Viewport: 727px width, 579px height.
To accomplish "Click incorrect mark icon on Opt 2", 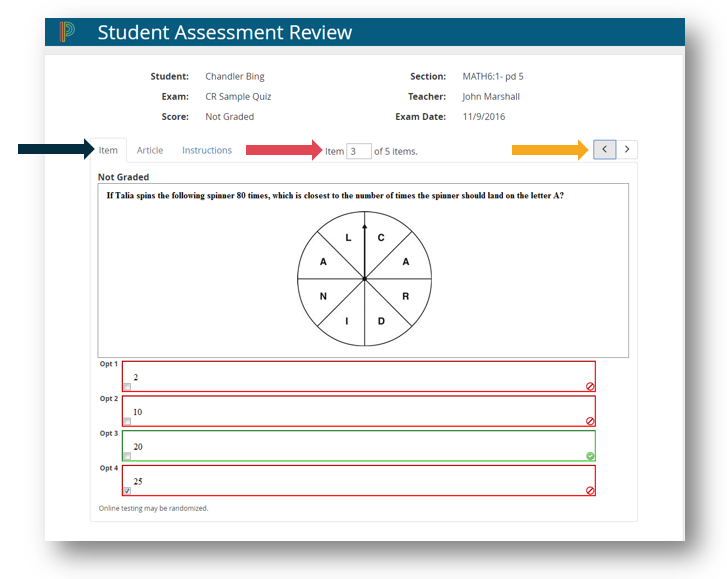I will tap(590, 421).
